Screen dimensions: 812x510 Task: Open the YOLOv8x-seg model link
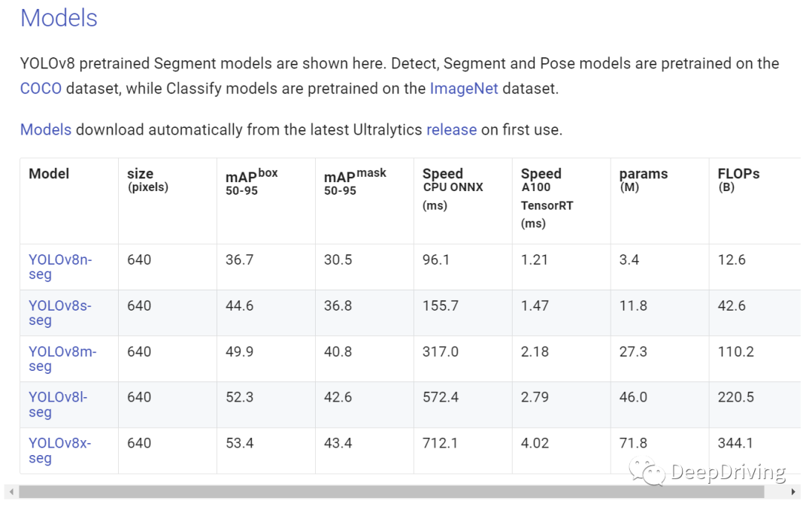(x=59, y=451)
